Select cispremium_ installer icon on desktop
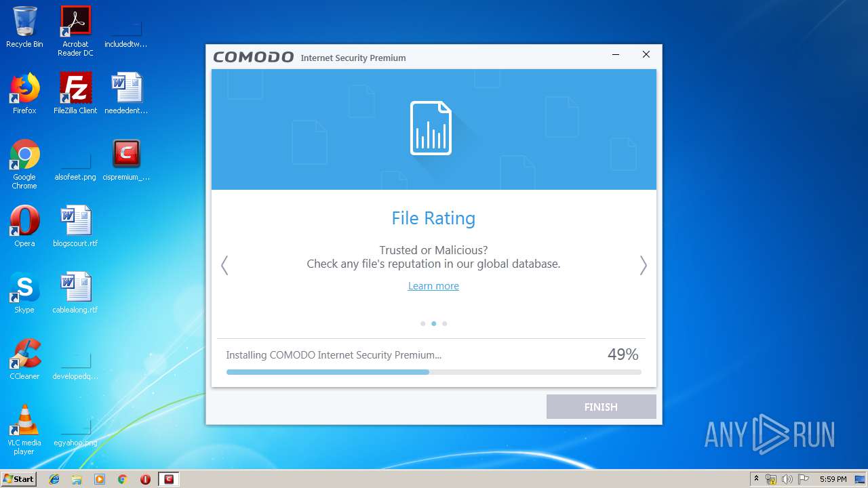This screenshot has height=488, width=868. point(126,160)
